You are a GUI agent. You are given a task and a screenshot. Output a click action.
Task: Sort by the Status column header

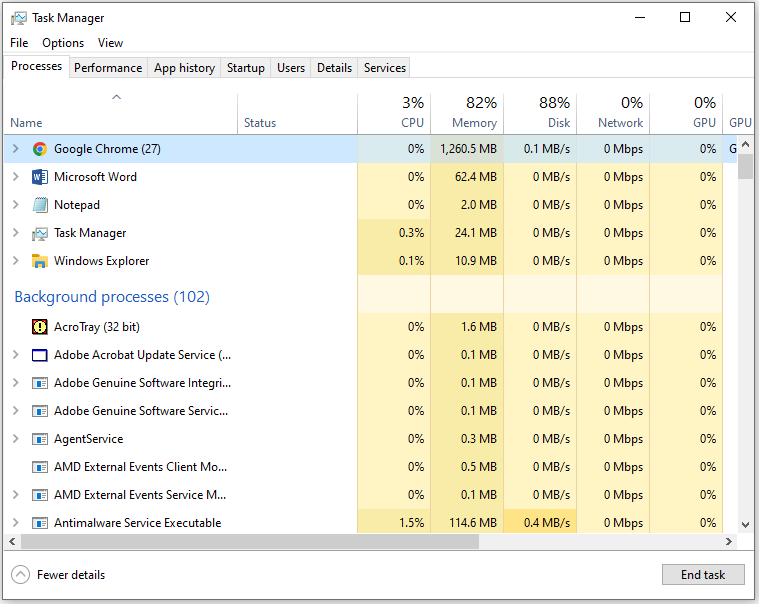coord(298,114)
